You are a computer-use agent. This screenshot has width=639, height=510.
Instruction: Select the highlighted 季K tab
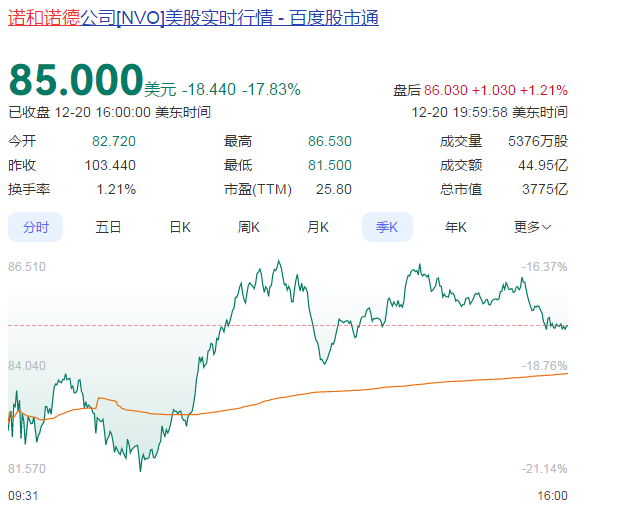pos(387,227)
